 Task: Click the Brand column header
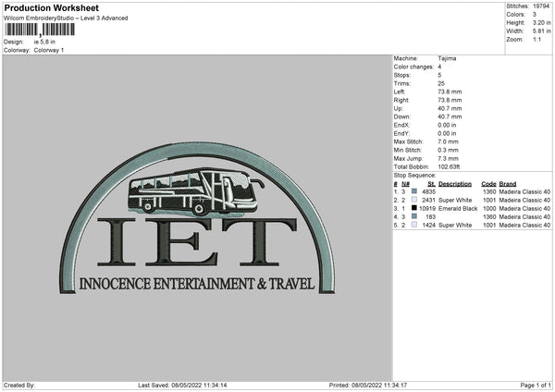pos(508,184)
